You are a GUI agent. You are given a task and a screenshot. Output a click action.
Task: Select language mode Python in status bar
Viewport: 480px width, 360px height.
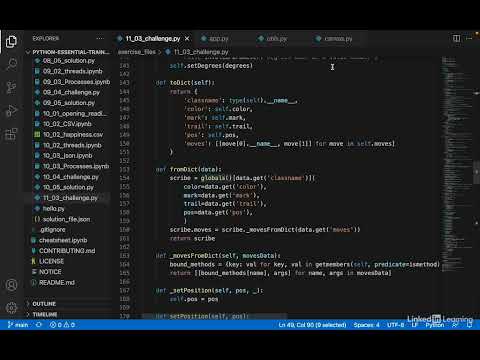[435, 325]
